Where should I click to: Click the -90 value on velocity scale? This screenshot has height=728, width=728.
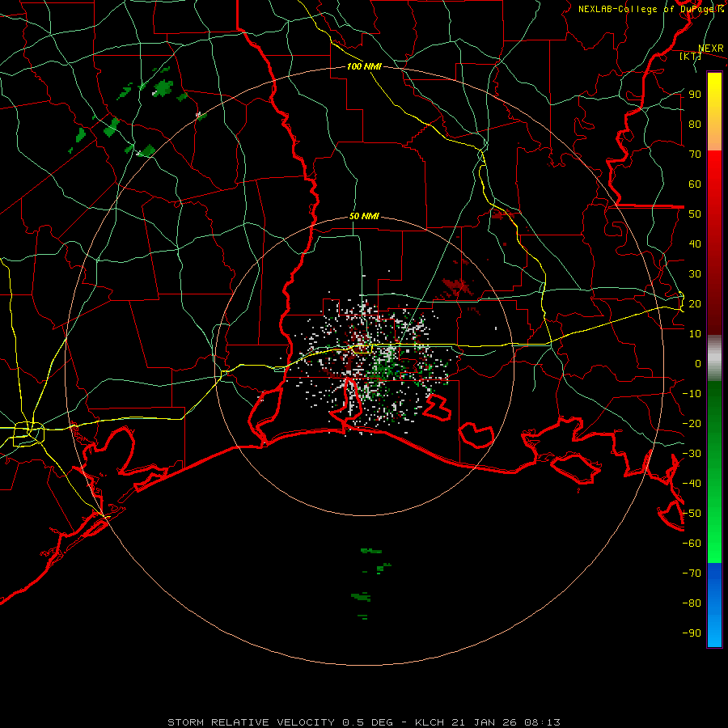[x=692, y=633]
